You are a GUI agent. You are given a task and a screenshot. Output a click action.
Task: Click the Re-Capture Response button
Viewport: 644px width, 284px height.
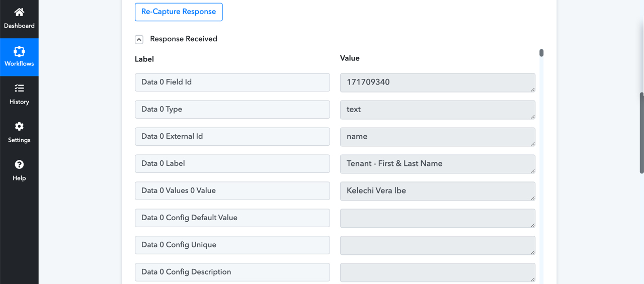click(x=179, y=12)
